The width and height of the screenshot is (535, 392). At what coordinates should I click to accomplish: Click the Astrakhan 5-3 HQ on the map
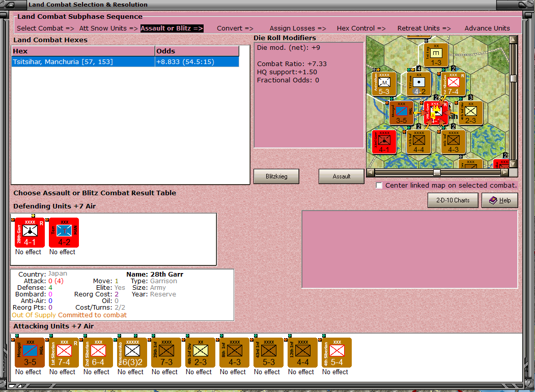click(x=384, y=84)
